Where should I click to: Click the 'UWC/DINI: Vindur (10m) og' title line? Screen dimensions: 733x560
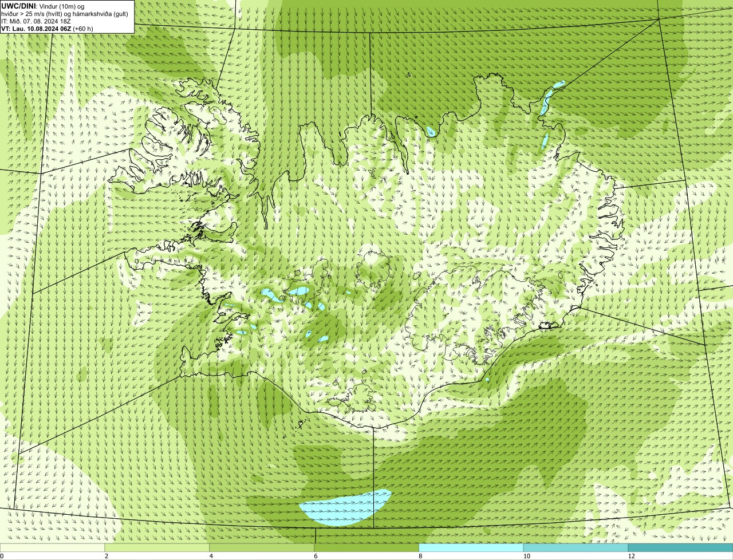pyautogui.click(x=43, y=6)
